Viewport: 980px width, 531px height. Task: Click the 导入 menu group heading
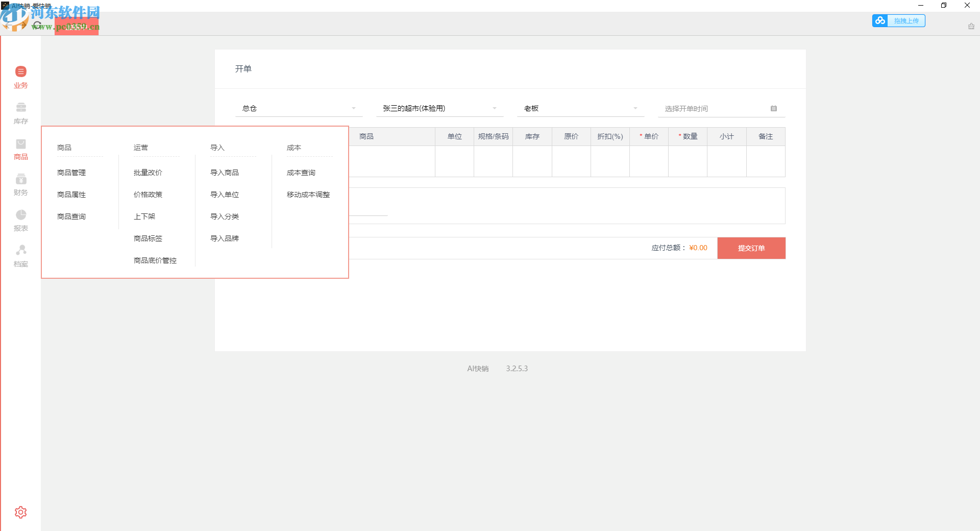click(217, 148)
